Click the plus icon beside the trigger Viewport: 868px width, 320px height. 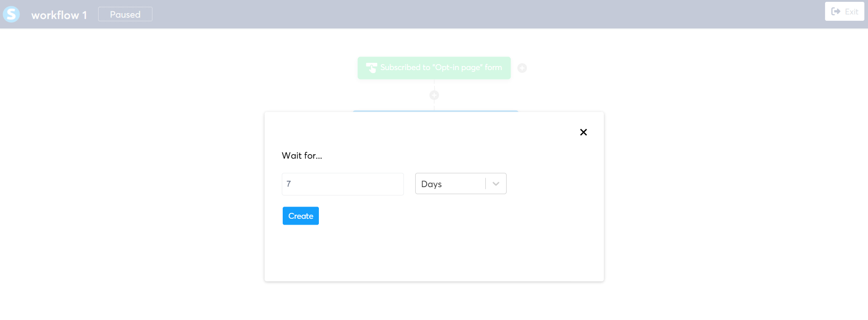tap(522, 68)
